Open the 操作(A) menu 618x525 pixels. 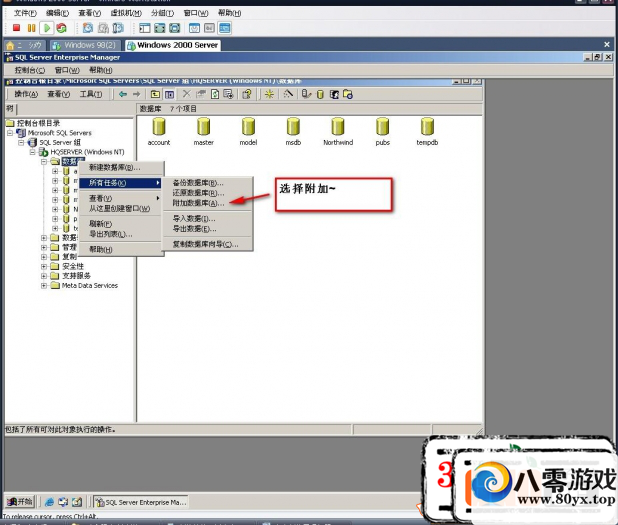[26, 94]
